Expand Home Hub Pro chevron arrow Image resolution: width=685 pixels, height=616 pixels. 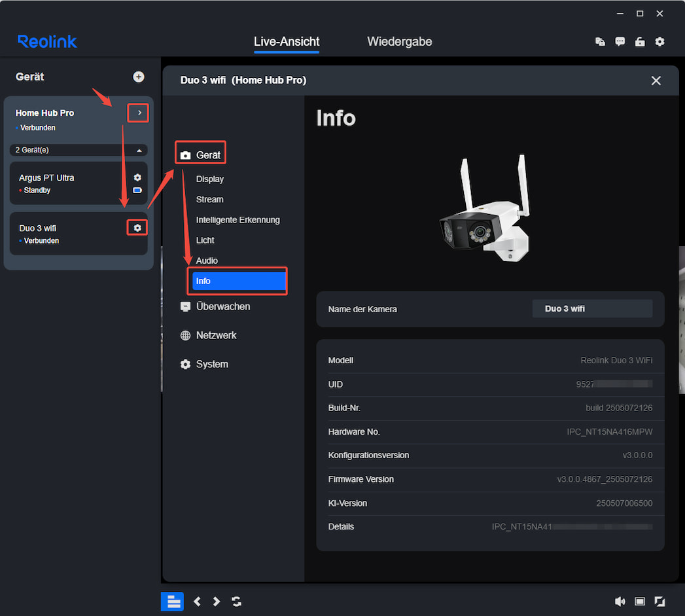[x=139, y=113]
